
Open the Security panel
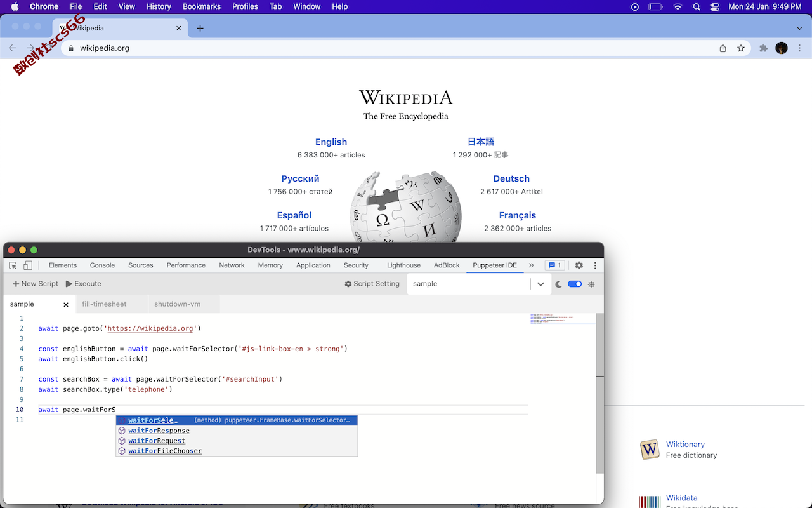(356, 265)
